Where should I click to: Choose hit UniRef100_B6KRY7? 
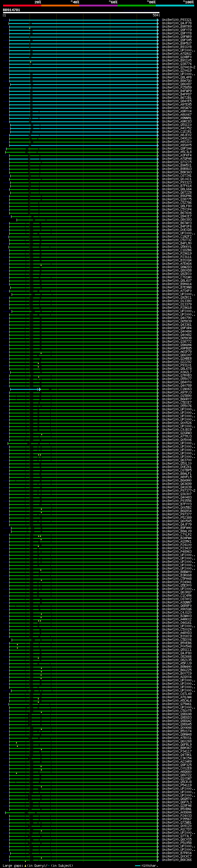pyautogui.click(x=176, y=399)
